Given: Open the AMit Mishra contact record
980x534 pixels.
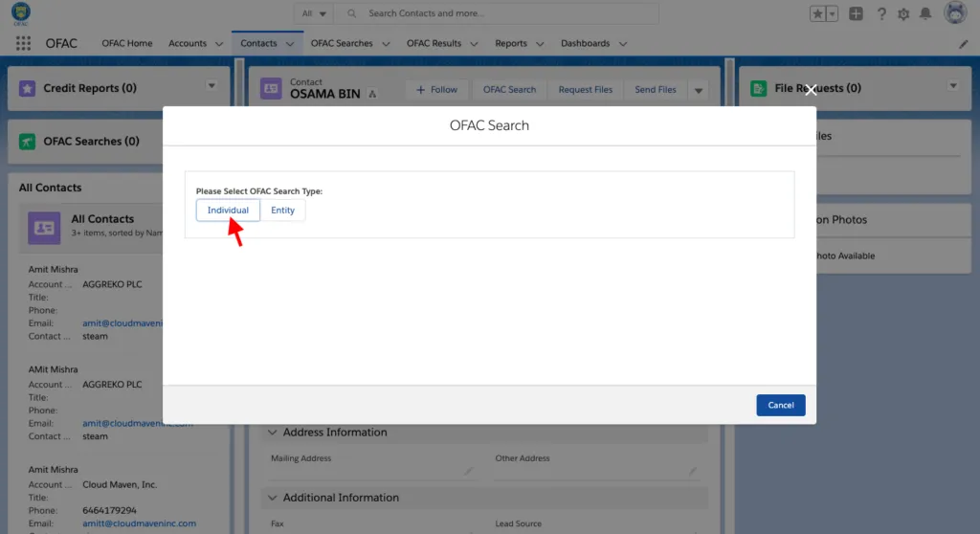Looking at the screenshot, I should click(54, 369).
